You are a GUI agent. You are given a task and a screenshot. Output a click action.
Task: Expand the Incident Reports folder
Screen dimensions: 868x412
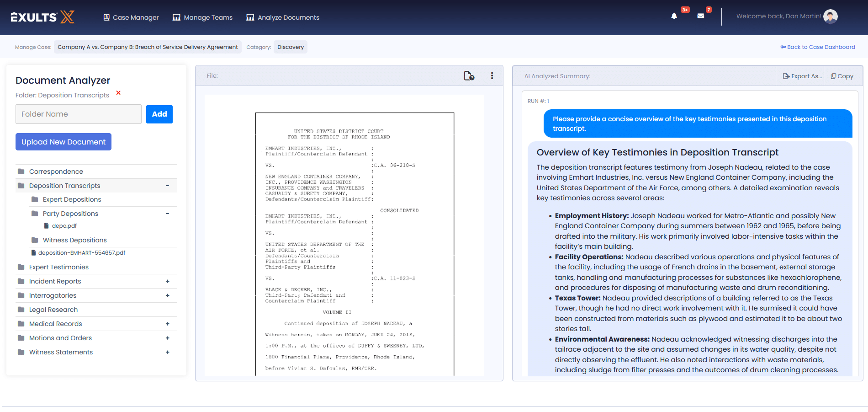click(167, 281)
